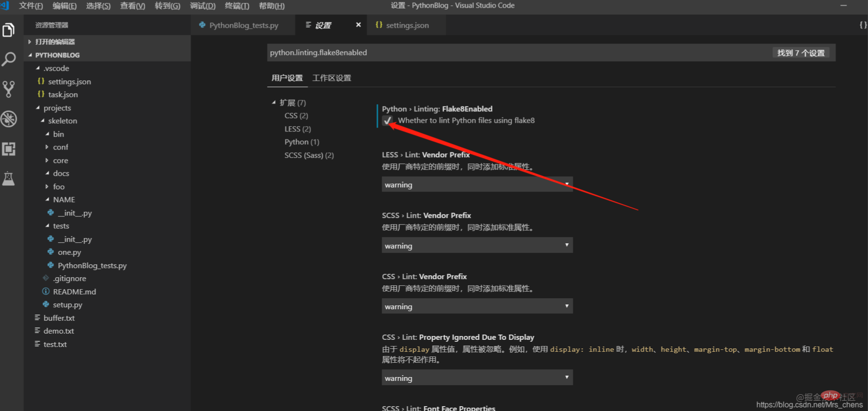The image size is (868, 411).
Task: Select Python (1) in settings categories
Action: 302,142
